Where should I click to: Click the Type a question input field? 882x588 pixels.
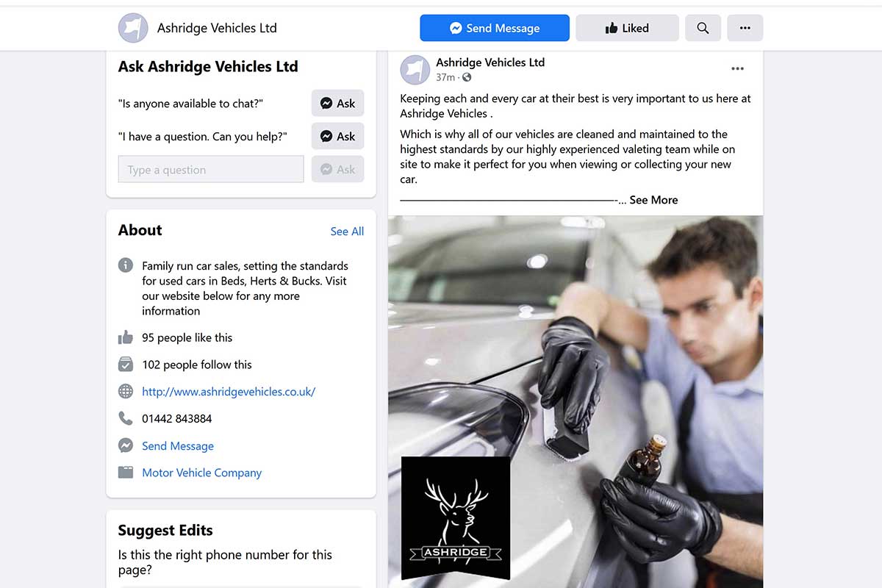pyautogui.click(x=211, y=169)
